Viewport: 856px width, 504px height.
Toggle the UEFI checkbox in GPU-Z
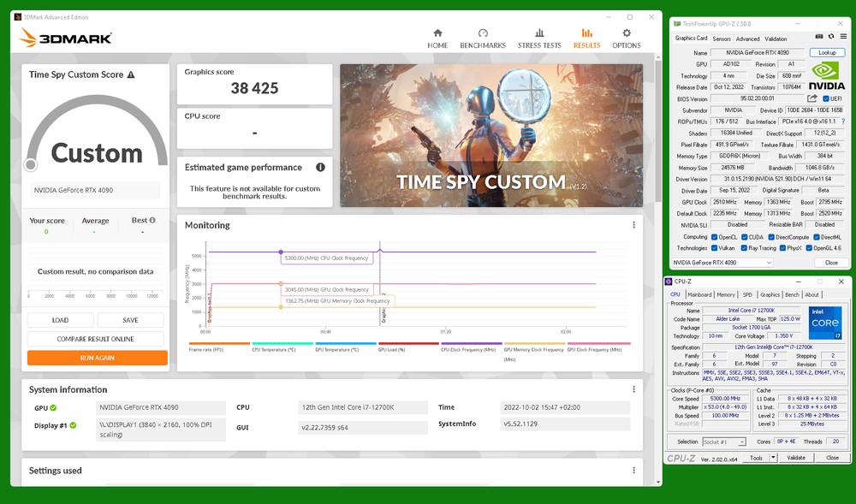(x=825, y=98)
